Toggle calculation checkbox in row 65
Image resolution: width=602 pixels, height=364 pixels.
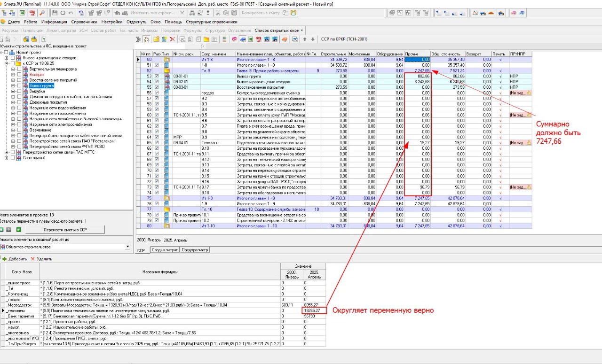pos(157,142)
